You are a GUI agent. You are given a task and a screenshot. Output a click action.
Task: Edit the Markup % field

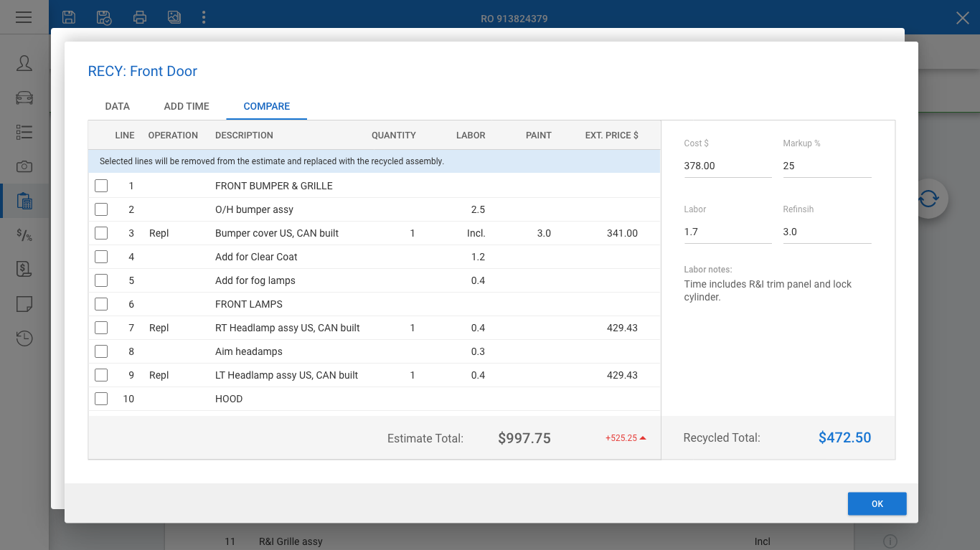(x=826, y=166)
